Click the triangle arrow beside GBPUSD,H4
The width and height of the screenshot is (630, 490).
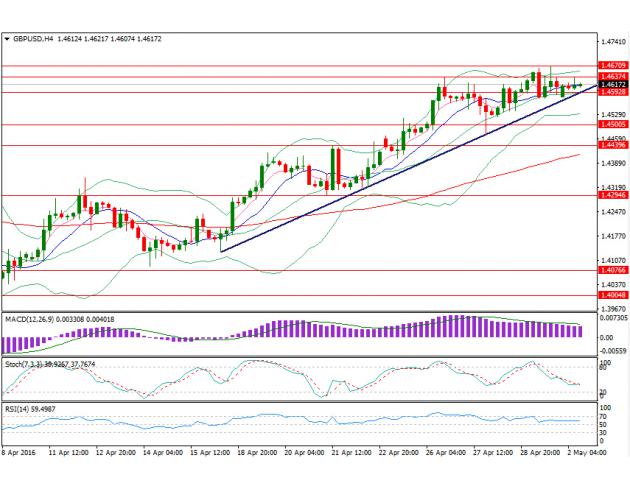click(x=8, y=39)
